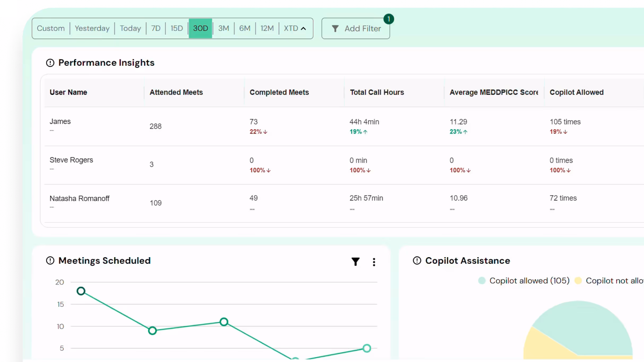Screen dimensions: 644x362
Task: Click the Natasha Romanoff user name row
Action: coord(79,199)
